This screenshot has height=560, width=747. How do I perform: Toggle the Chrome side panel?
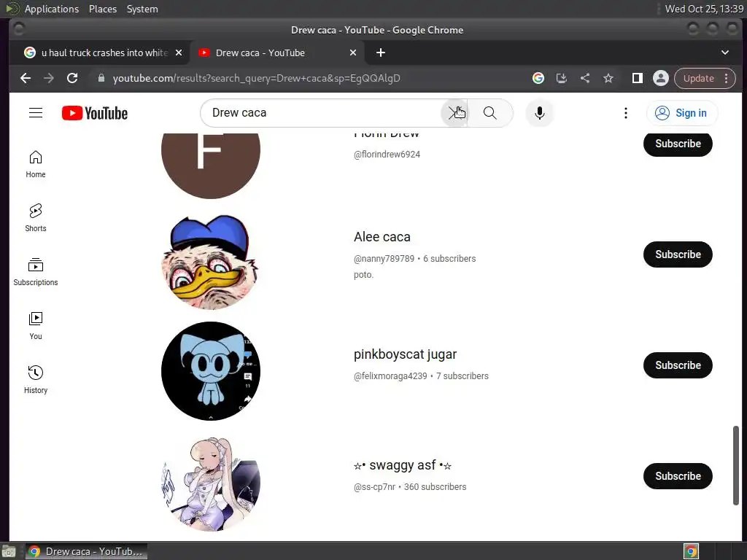click(638, 78)
